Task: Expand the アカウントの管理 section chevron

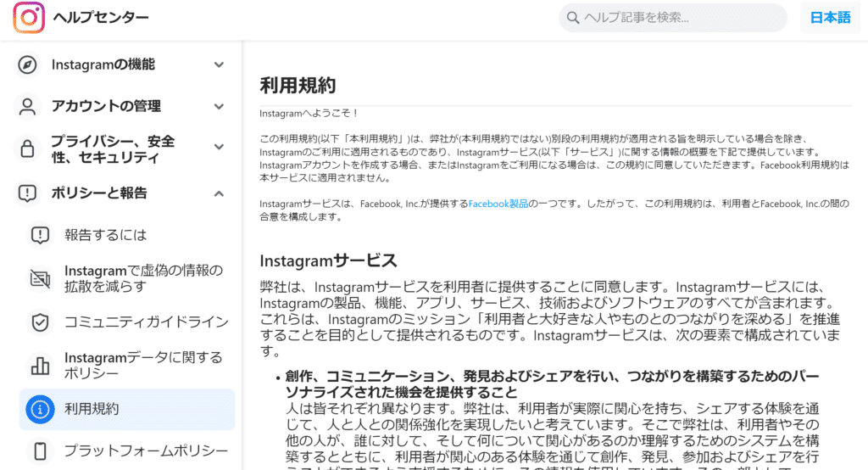Action: tap(219, 107)
